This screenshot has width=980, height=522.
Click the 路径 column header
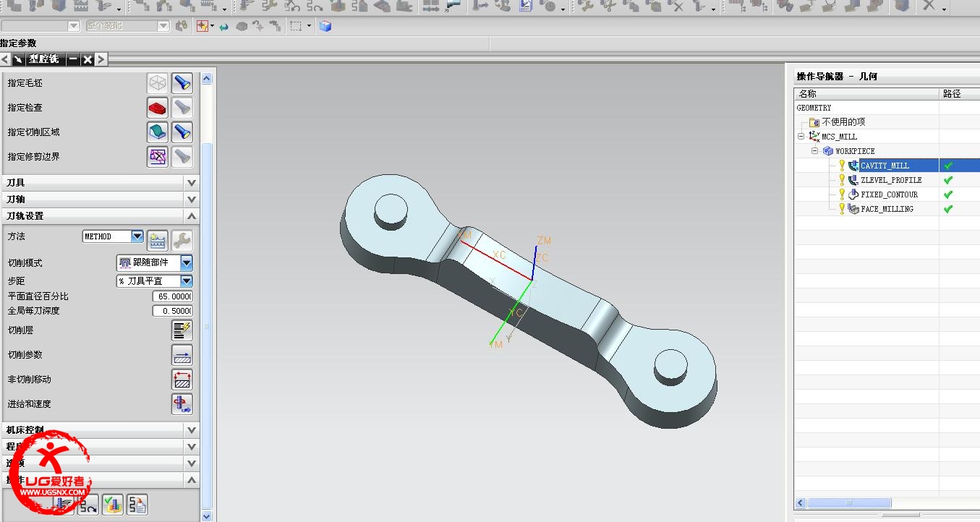(960, 94)
